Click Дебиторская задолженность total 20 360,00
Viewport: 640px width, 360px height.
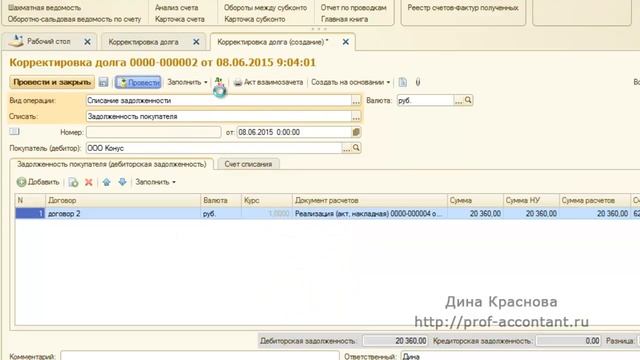point(395,340)
